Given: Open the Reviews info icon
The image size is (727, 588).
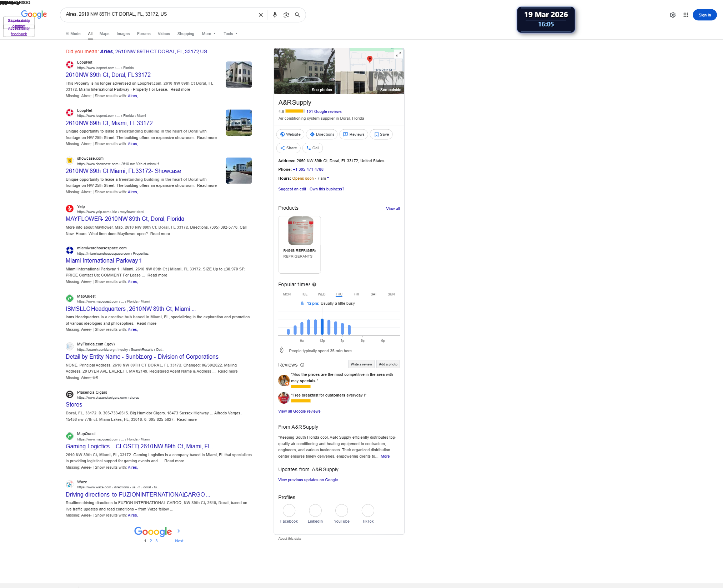Looking at the screenshot, I should click(x=302, y=365).
